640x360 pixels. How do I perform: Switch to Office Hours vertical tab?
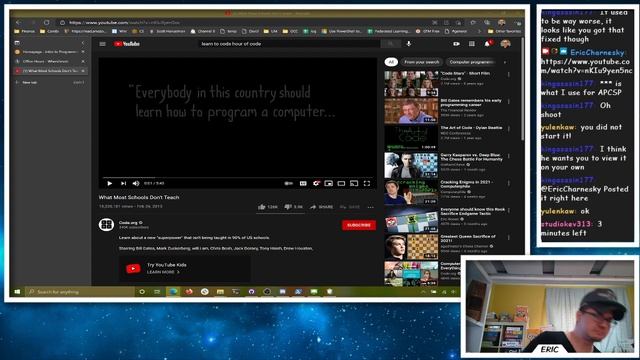[50, 61]
